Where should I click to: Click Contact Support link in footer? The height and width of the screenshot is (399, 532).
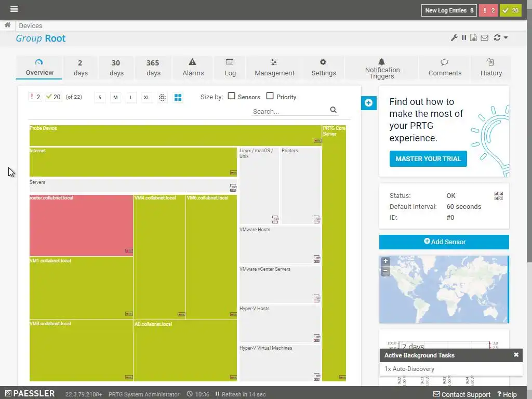462,394
